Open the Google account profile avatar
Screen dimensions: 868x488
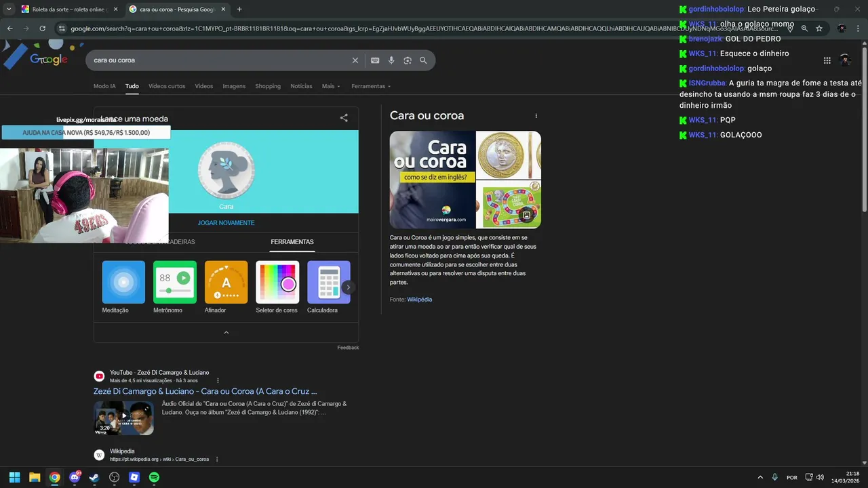click(845, 60)
